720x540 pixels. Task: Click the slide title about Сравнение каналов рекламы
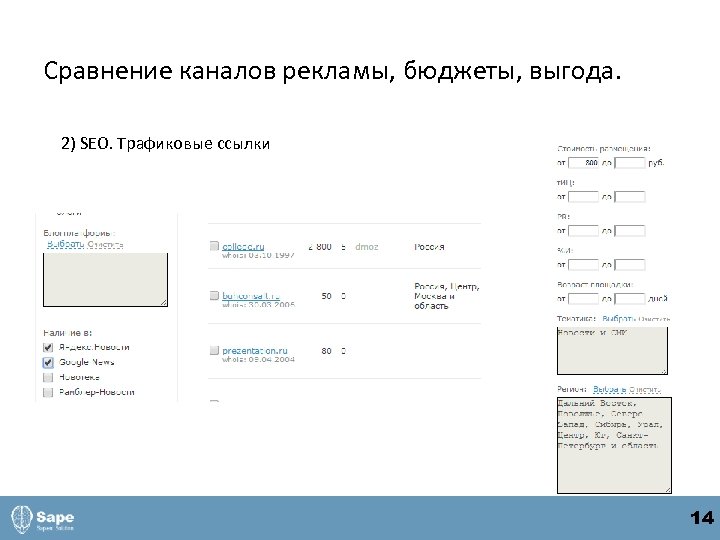[x=332, y=71]
